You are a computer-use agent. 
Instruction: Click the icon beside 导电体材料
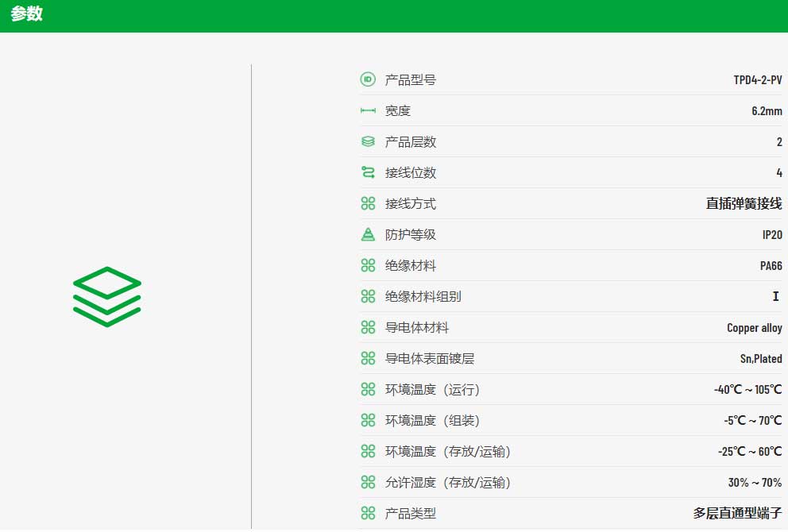[x=368, y=328]
